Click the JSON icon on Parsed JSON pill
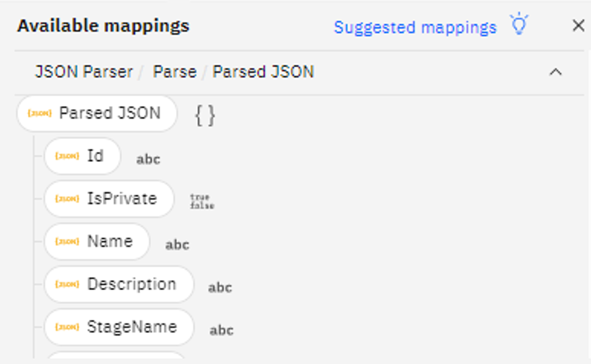The height and width of the screenshot is (364, 591). point(40,113)
